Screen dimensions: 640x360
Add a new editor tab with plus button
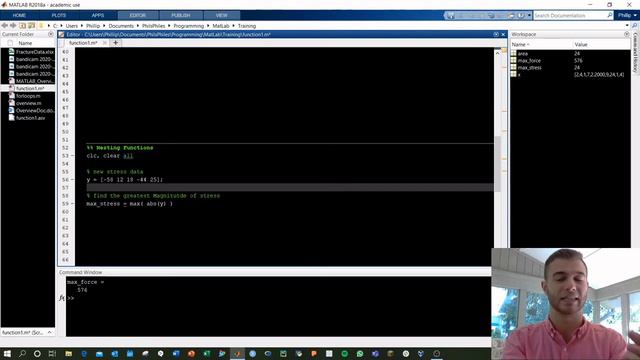pos(116,43)
